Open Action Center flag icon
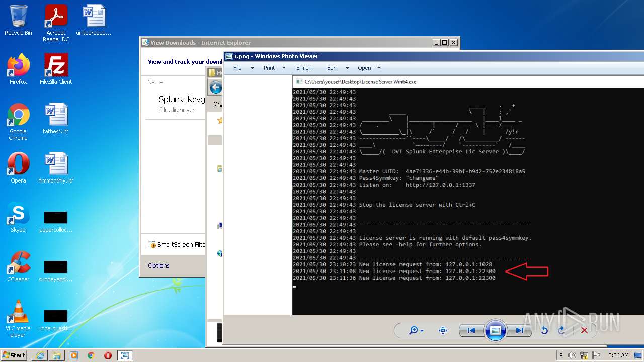This screenshot has width=644, height=362. coord(596,355)
